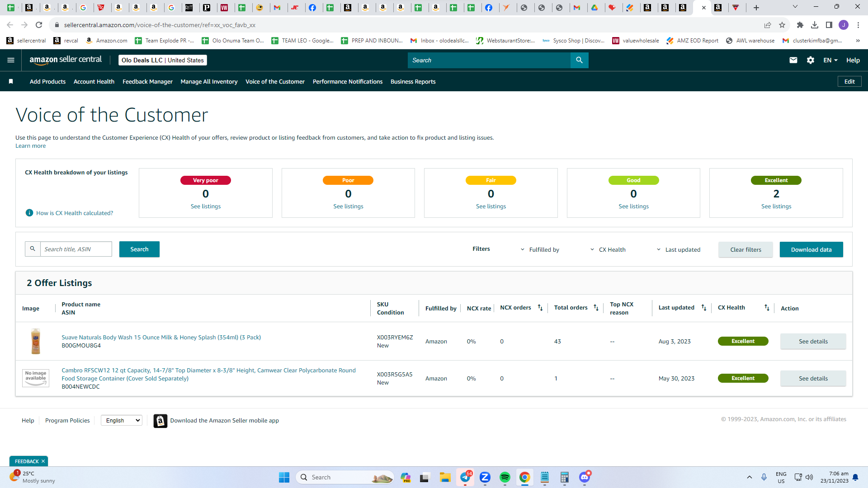
Task: Open the Learn more link
Action: [30, 145]
